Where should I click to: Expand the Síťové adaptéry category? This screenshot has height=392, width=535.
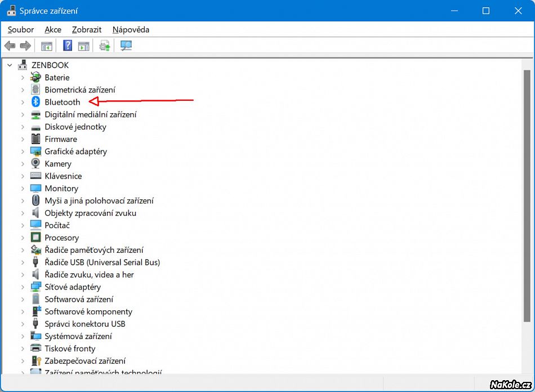(23, 287)
